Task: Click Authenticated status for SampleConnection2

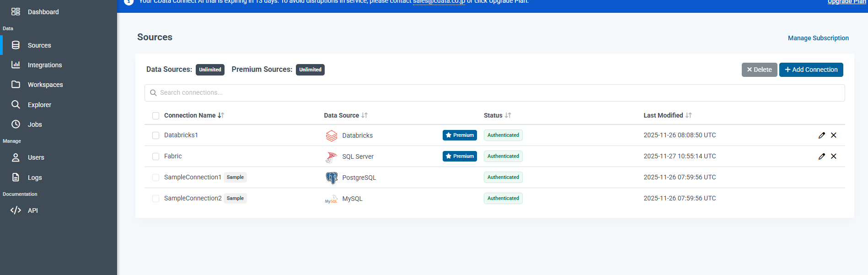Action: (503, 198)
